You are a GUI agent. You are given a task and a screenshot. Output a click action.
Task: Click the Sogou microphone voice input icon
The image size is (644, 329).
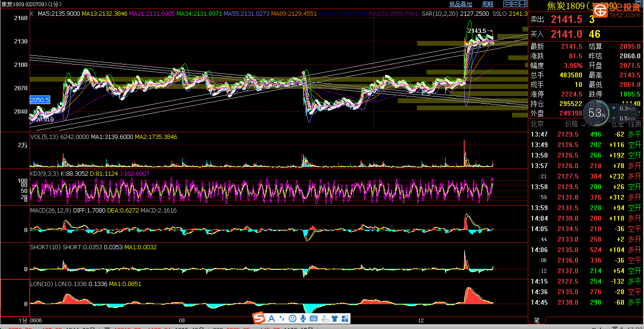(x=303, y=318)
